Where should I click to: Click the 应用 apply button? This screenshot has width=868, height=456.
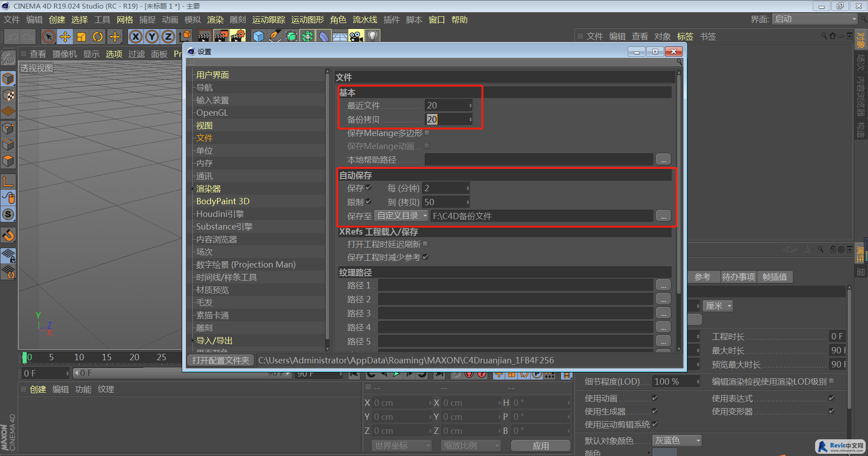click(x=541, y=446)
